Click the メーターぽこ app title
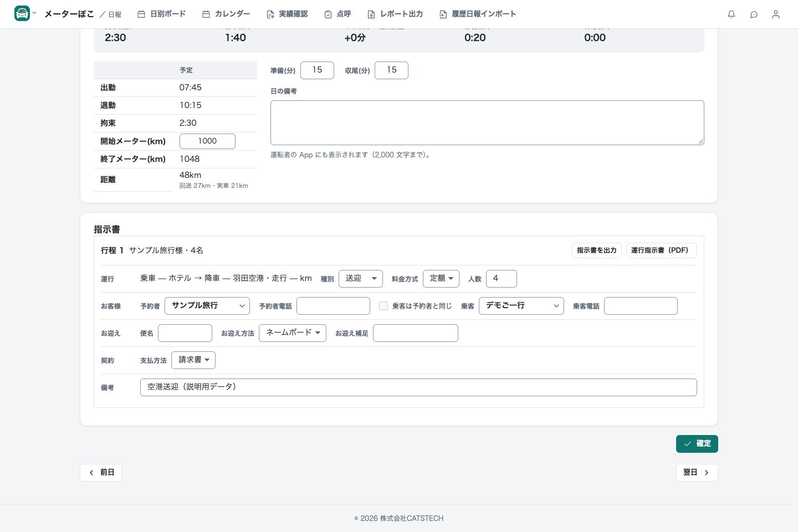Screen dimensions: 798x532 [69, 14]
